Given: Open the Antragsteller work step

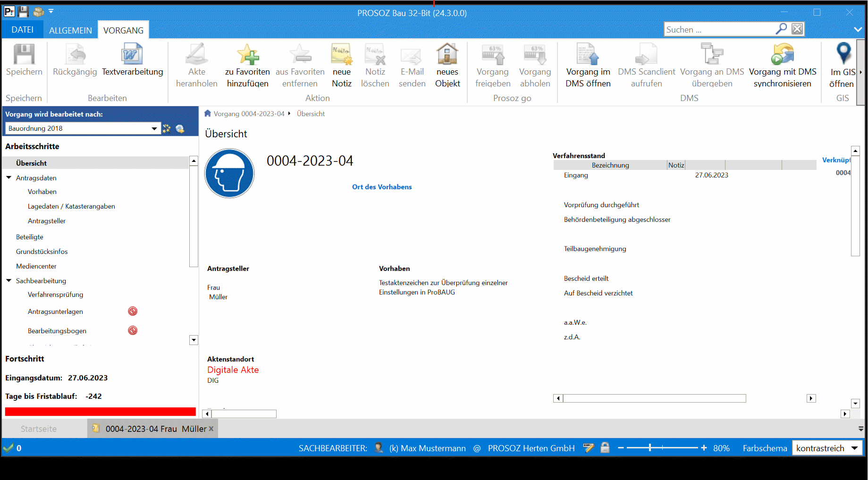Looking at the screenshot, I should [x=47, y=221].
